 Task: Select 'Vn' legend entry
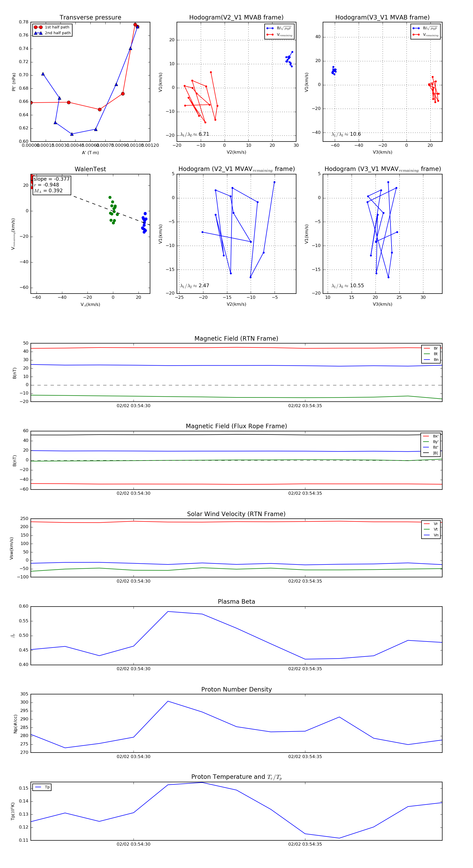tap(431, 535)
